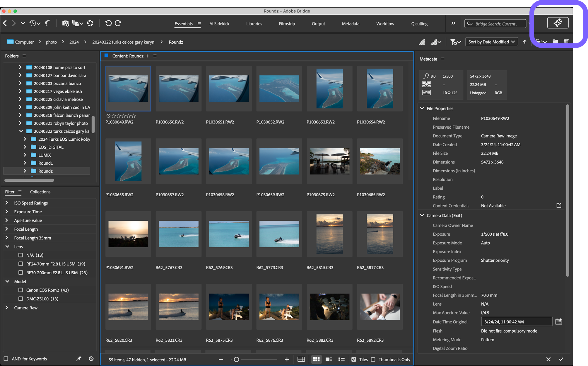Viewport: 588px width, 366px height.
Task: Click the Content Credentials open link icon
Action: point(559,205)
